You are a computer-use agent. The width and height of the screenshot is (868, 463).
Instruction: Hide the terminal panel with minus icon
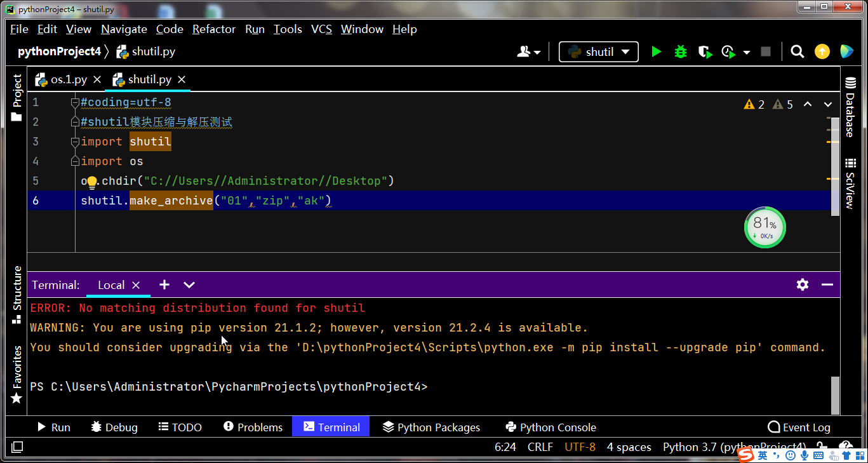coord(827,285)
